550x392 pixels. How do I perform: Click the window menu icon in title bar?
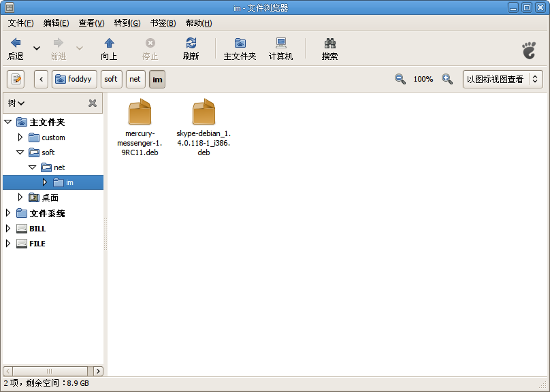point(10,7)
